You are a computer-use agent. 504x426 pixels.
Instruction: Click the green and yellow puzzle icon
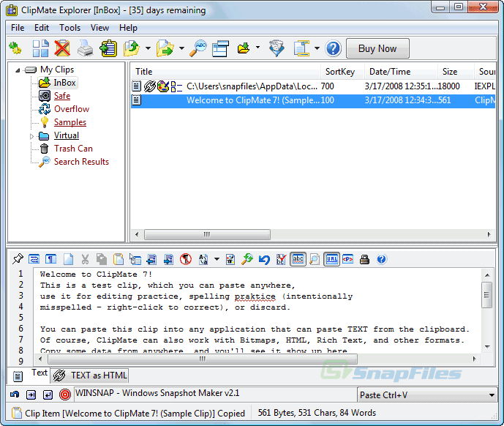pos(15,48)
